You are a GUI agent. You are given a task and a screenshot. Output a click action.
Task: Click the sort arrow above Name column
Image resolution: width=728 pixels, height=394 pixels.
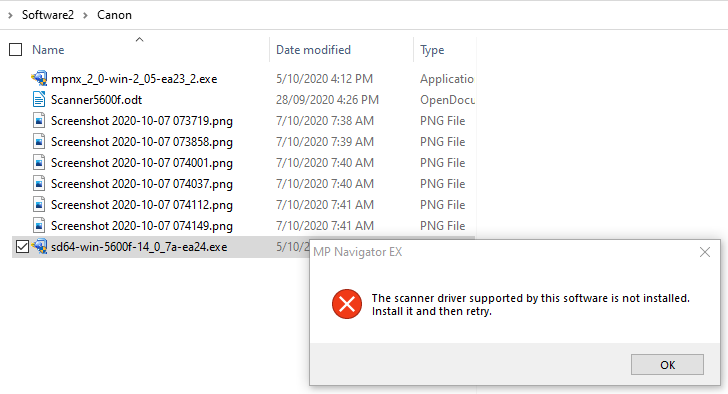[139, 39]
